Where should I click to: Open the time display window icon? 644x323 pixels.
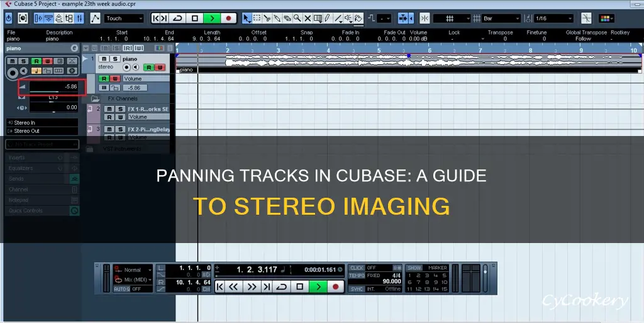23,18
